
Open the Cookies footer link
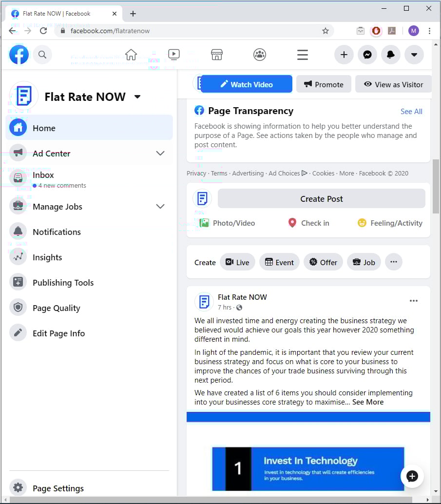[324, 173]
